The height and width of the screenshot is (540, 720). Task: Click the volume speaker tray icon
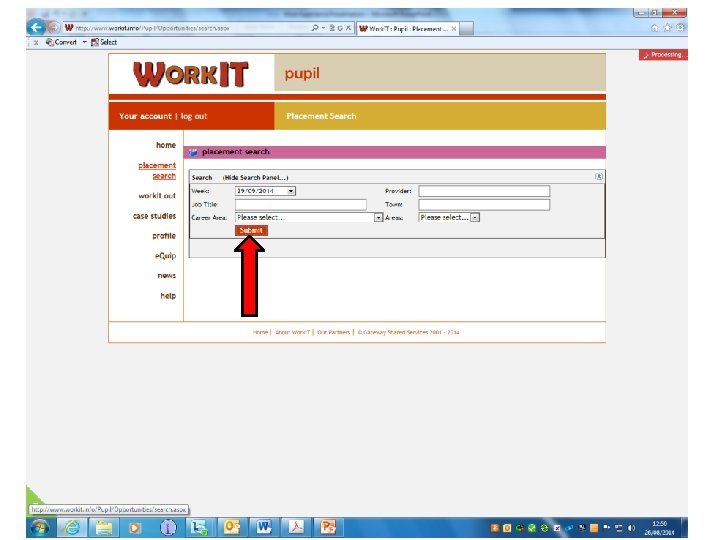pos(632,528)
